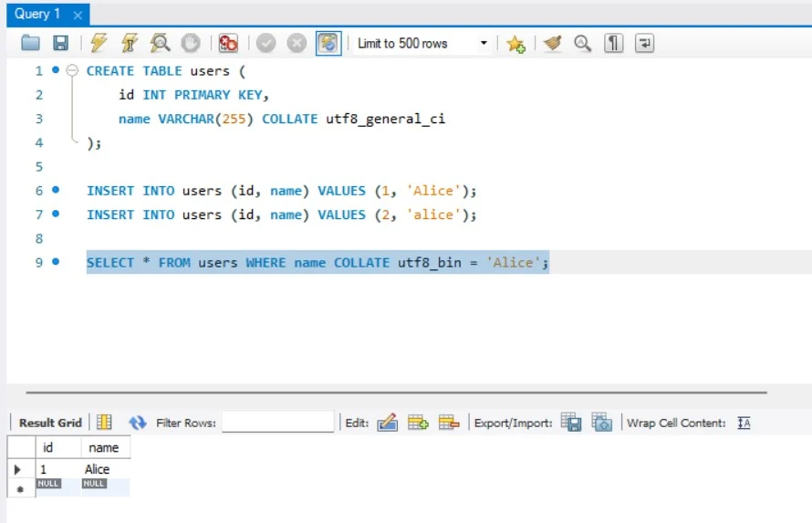Toggle invisible characters (pilcrow icon)
812x523 pixels.
614,43
